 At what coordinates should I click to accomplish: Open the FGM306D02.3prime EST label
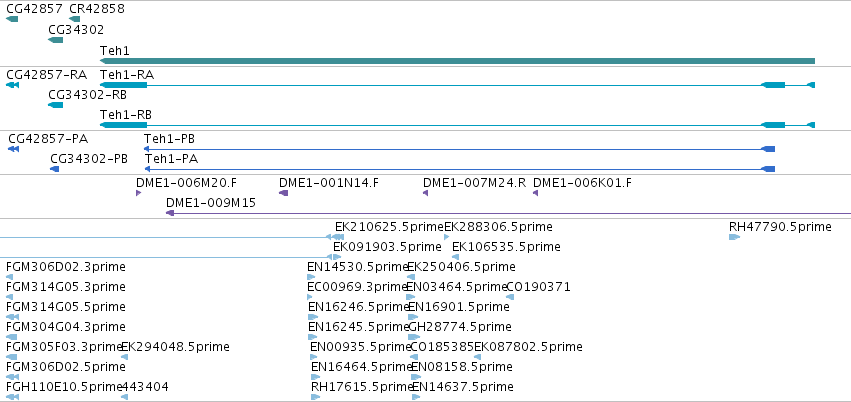pos(66,267)
